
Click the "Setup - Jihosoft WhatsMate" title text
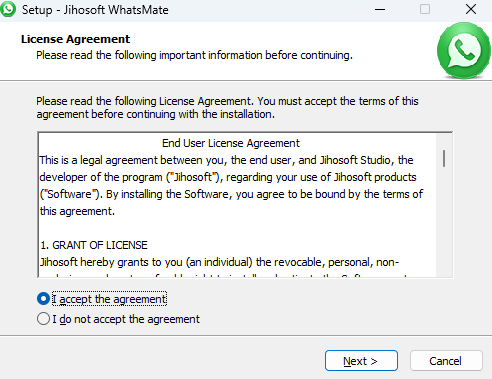pyautogui.click(x=95, y=10)
